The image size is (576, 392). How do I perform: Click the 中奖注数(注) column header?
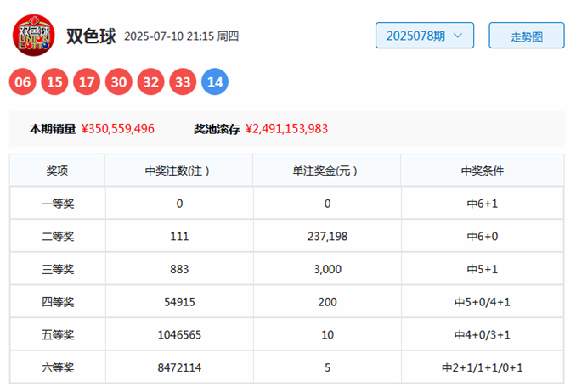pos(179,171)
